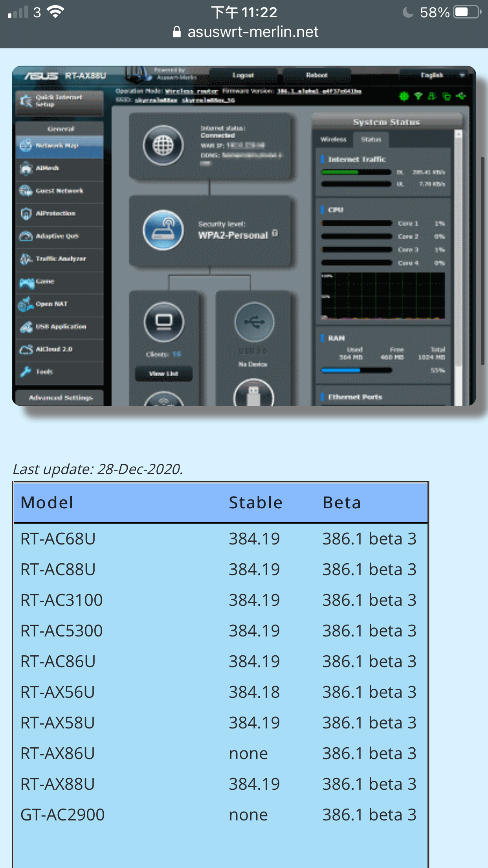
Task: Click the AiCloud 2.0 sidebar icon
Action: click(26, 349)
